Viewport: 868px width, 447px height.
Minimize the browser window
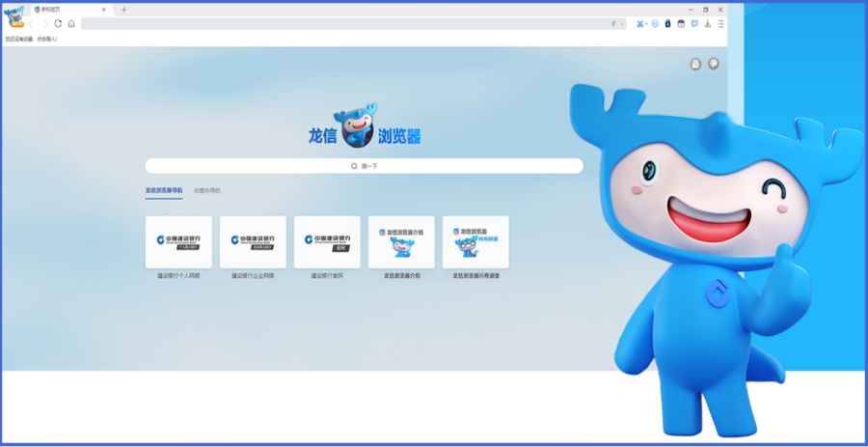(691, 10)
